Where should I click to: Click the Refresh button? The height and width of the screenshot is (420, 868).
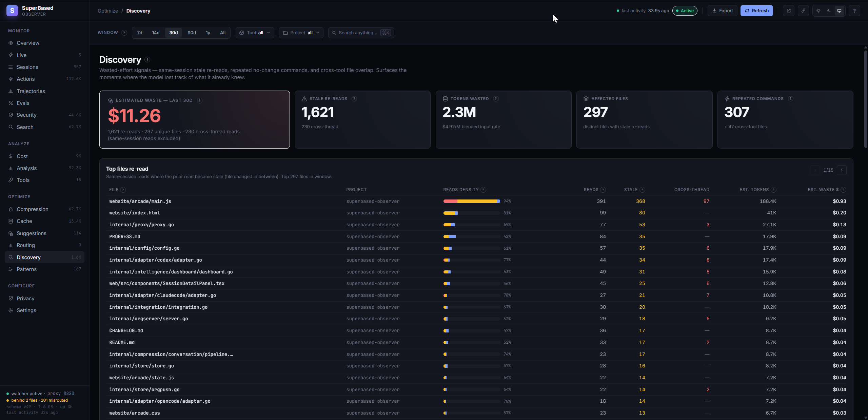(x=757, y=11)
